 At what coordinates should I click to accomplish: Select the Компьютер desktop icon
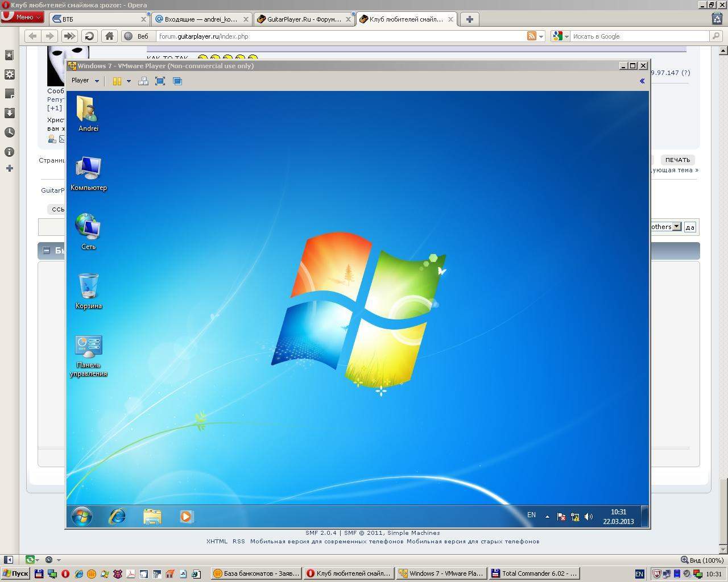[x=88, y=173]
